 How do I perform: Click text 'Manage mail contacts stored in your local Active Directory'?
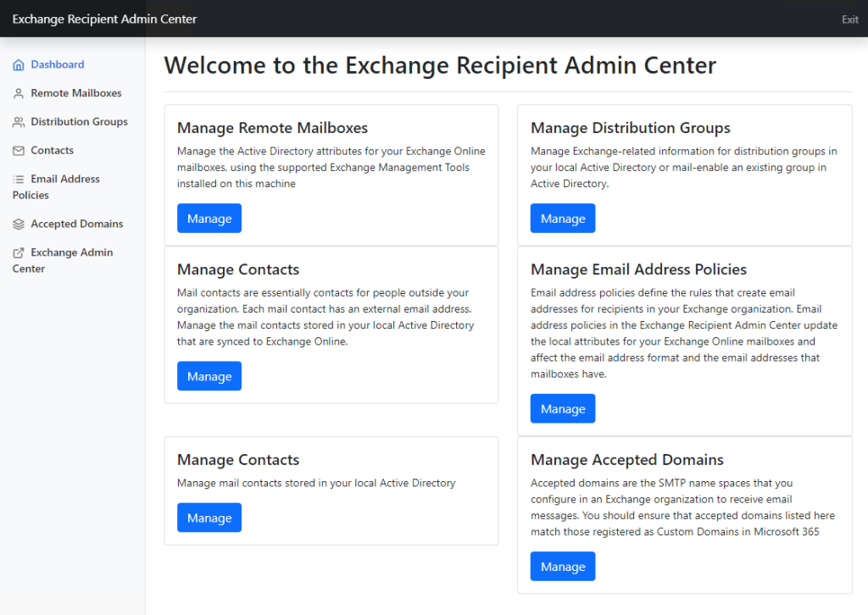pyautogui.click(x=316, y=483)
